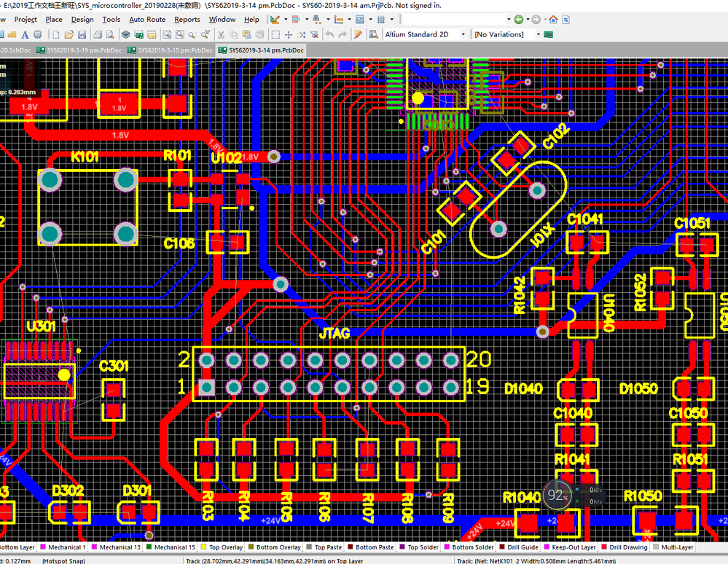Click the green PCB board panel icon
The height and width of the screenshot is (564, 728).
pyautogui.click(x=138, y=34)
